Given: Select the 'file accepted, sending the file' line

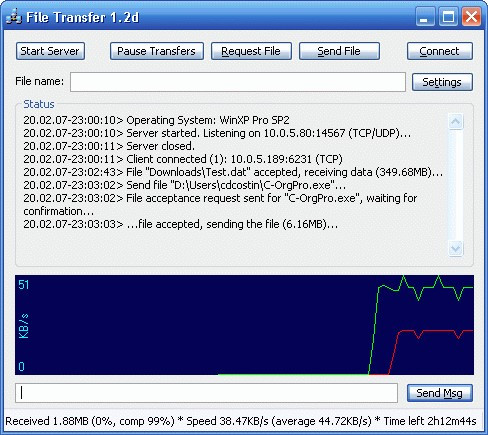Looking at the screenshot, I should tap(181, 224).
